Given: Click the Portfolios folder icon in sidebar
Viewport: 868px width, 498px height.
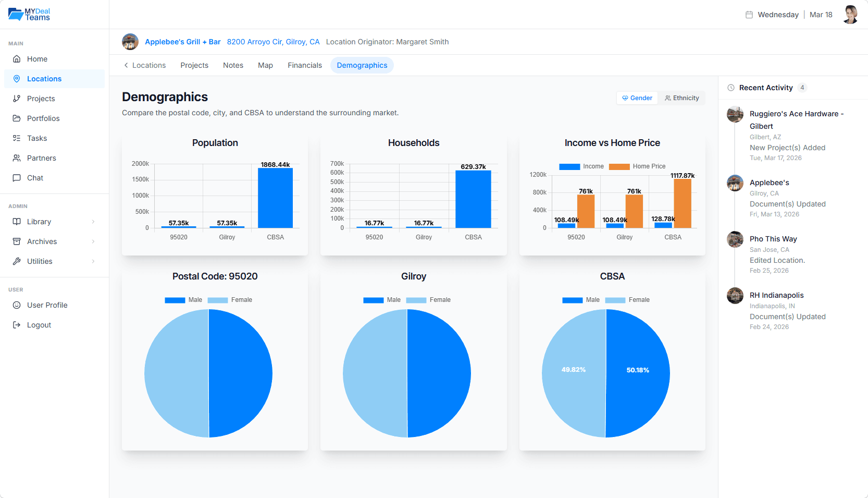Looking at the screenshot, I should (x=17, y=118).
